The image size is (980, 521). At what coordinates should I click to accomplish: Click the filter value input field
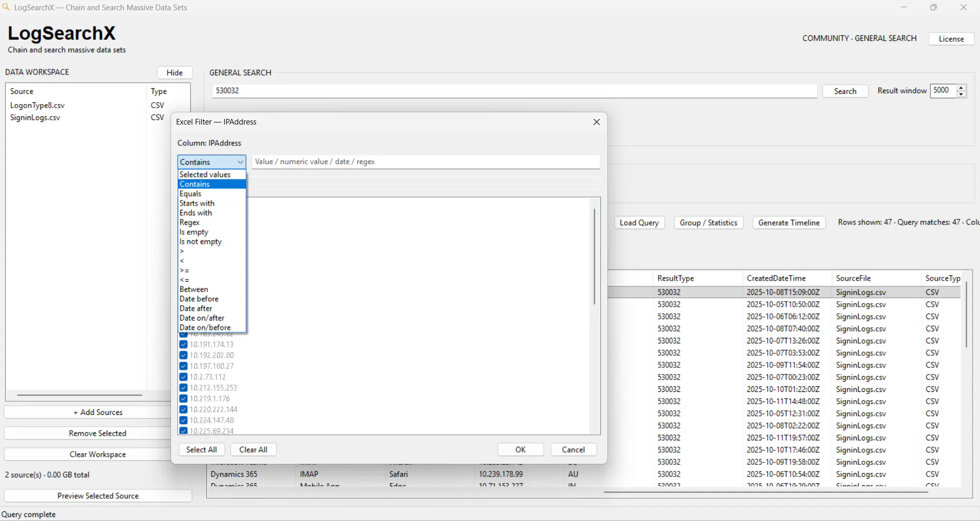[x=426, y=162]
